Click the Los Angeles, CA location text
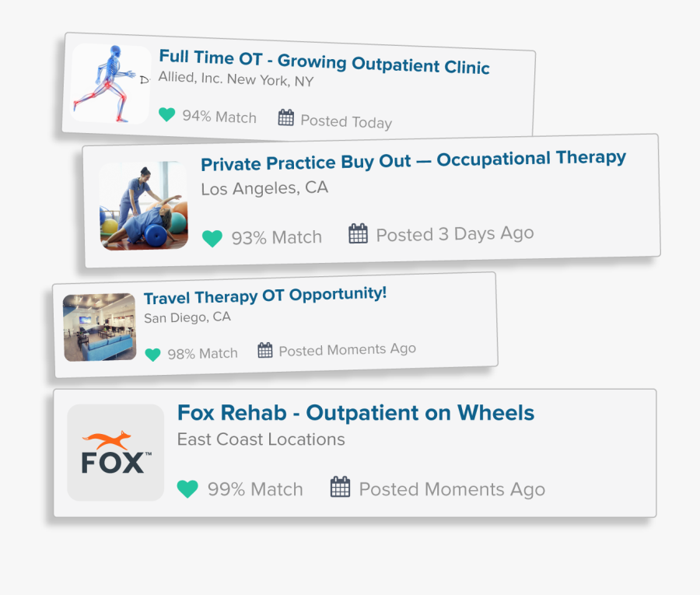The image size is (700, 595). 264,188
